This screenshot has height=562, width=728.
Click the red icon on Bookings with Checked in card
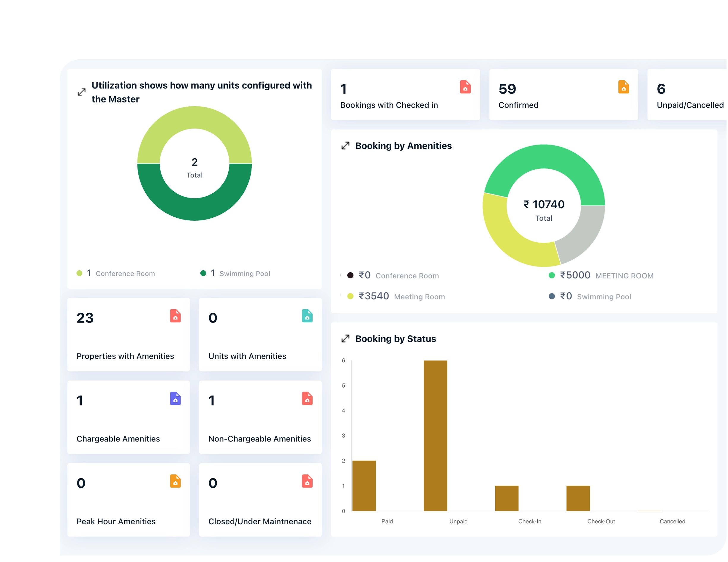coord(465,87)
